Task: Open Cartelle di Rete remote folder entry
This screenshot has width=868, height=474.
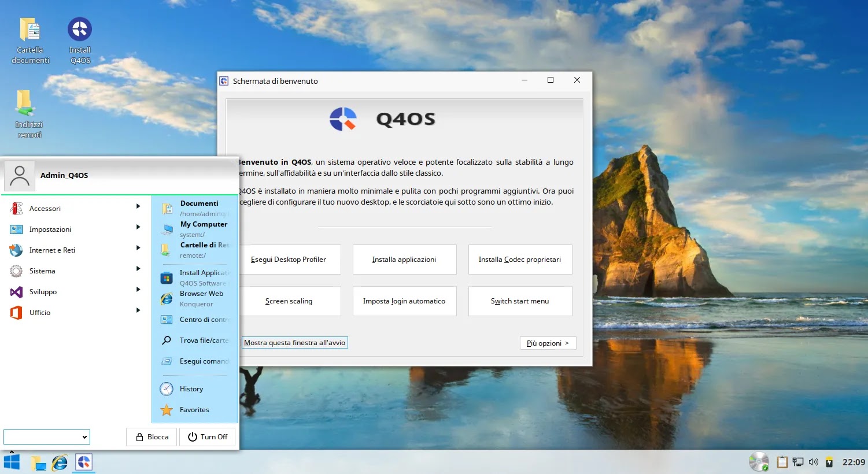Action: point(195,250)
